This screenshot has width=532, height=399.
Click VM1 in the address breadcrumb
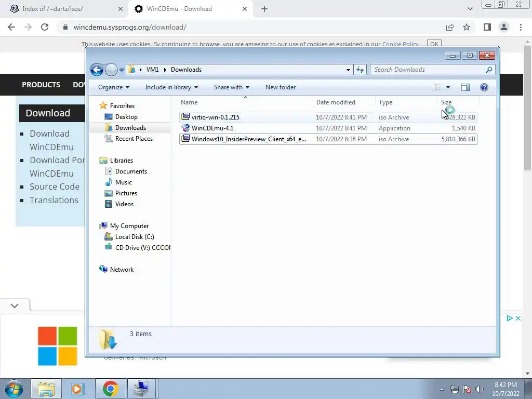[x=152, y=70]
